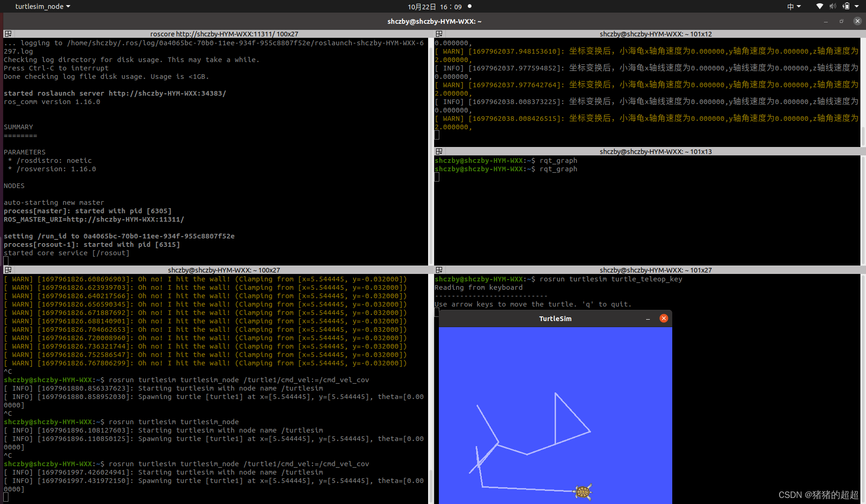This screenshot has width=866, height=504.
Task: Click the ROS_MASTER_URI line
Action: [94, 219]
